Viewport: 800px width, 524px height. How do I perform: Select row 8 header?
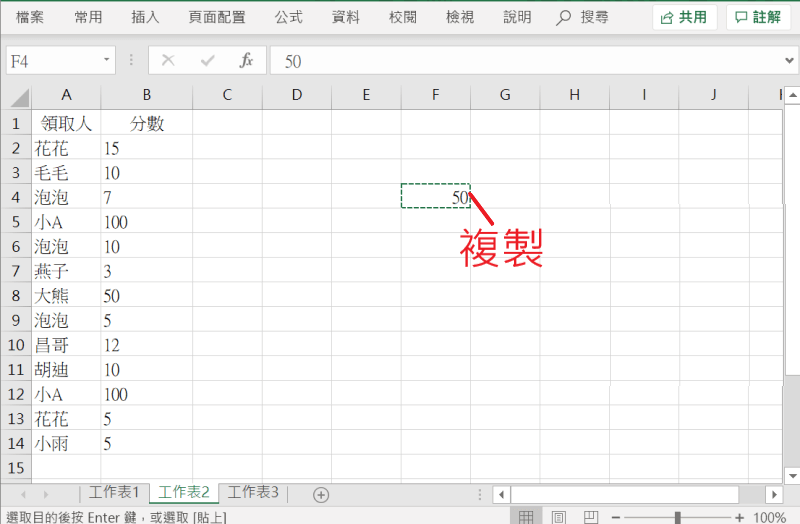coord(16,295)
